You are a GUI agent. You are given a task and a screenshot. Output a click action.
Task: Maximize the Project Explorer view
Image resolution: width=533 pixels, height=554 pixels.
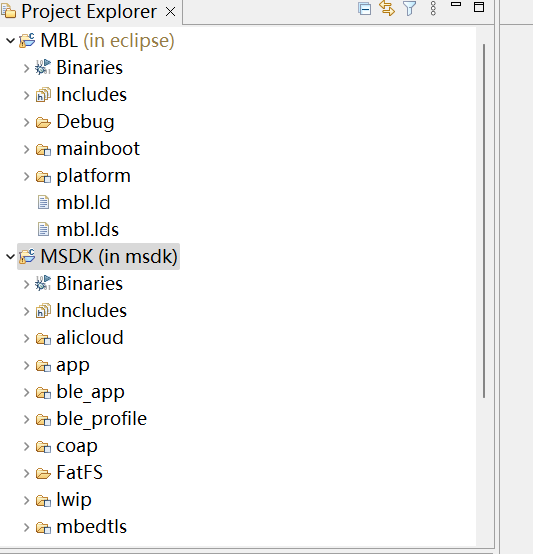479,7
